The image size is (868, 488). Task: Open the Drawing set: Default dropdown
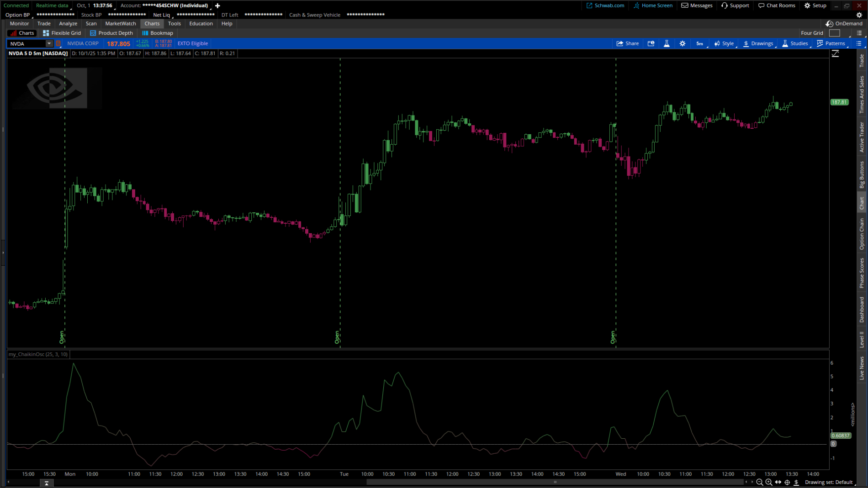coord(830,482)
